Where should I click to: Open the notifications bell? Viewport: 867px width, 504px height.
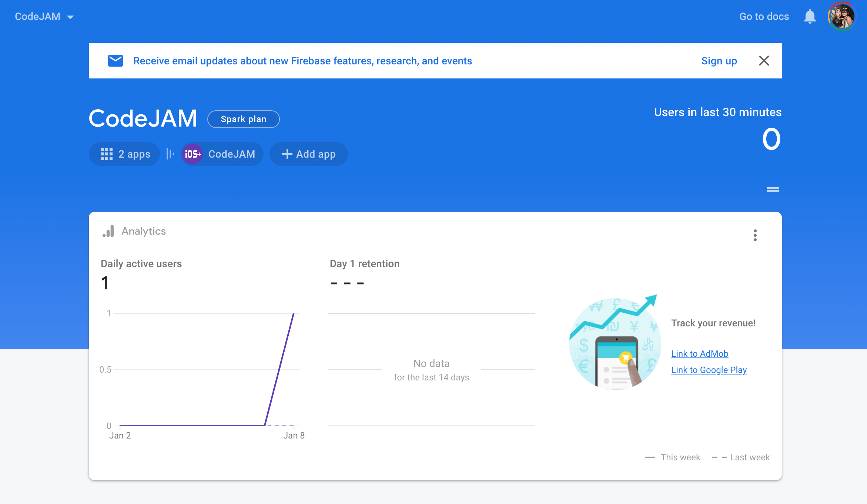[810, 17]
